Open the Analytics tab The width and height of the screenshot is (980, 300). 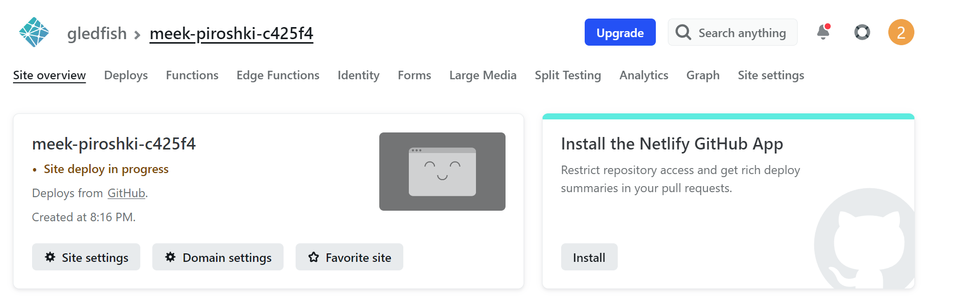(x=644, y=75)
